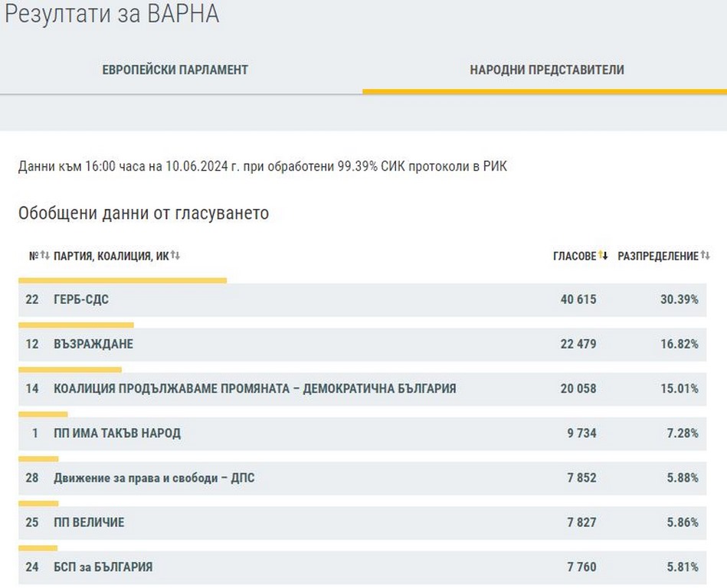Open the ГЕРБ-СДС party row

point(81,299)
